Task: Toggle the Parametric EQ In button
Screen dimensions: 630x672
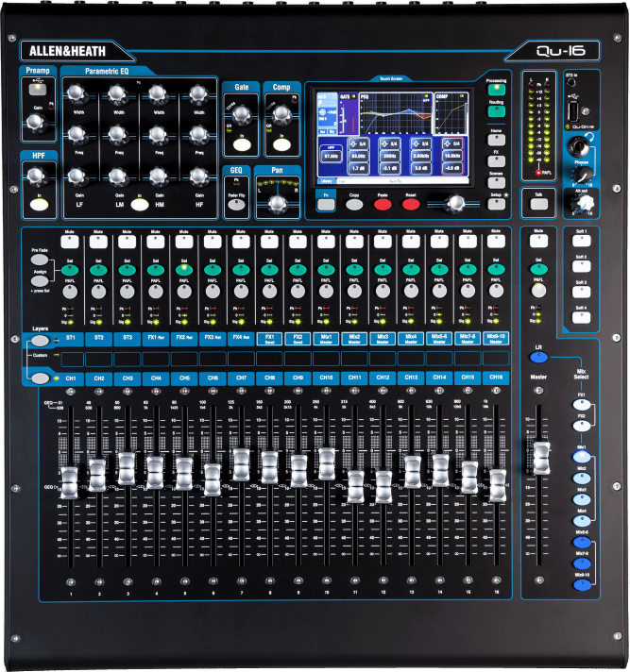Action: (140, 205)
